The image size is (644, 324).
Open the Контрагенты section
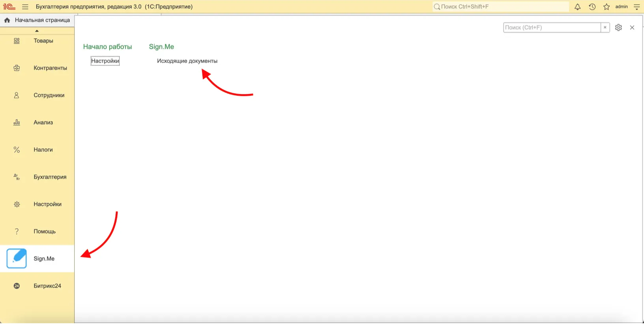tap(50, 68)
